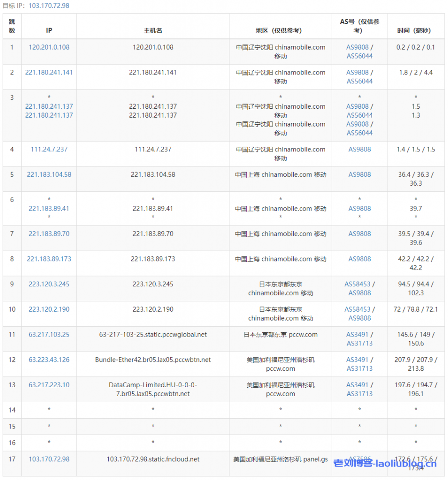This screenshot has width=448, height=480.
Task: Click AS31713 link in hop 13
Action: point(359,394)
